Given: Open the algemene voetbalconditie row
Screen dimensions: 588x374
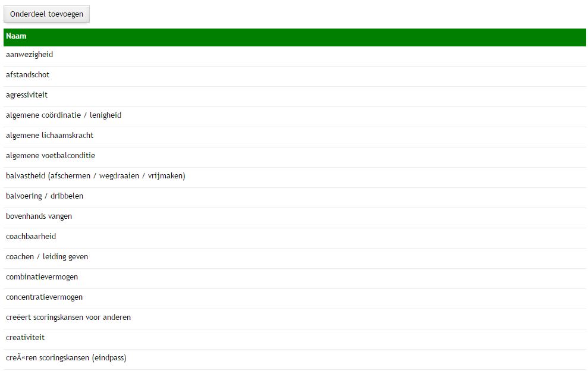Looking at the screenshot, I should tap(51, 156).
